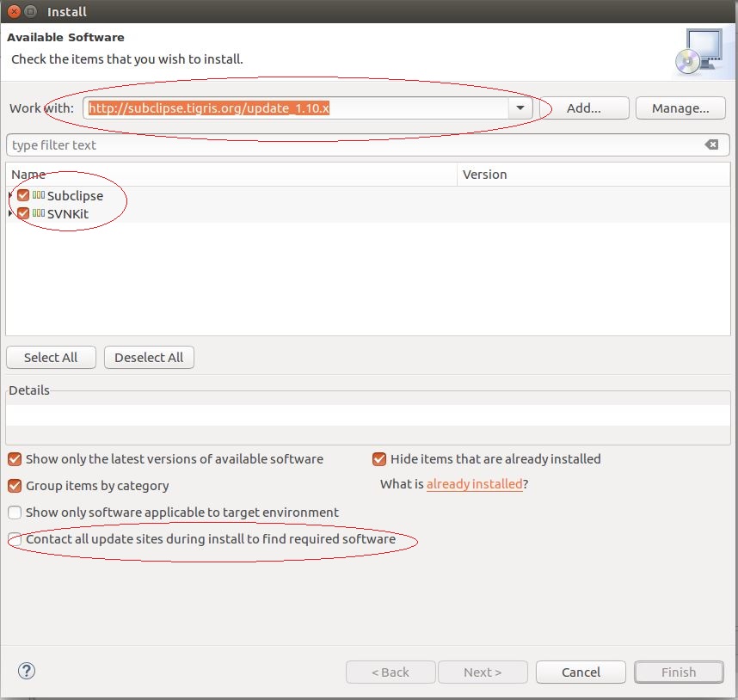Image resolution: width=738 pixels, height=700 pixels.
Task: Enable Show only software applicable to target environment
Action: point(15,513)
